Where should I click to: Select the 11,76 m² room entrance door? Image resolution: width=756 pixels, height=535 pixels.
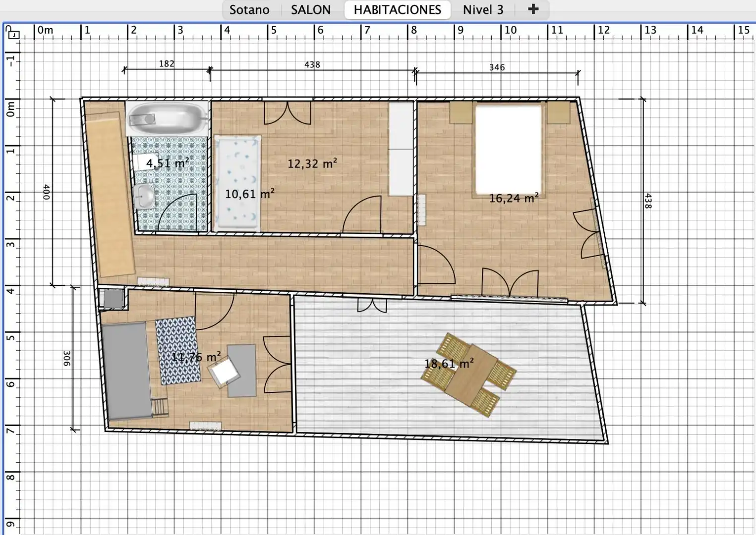(214, 311)
